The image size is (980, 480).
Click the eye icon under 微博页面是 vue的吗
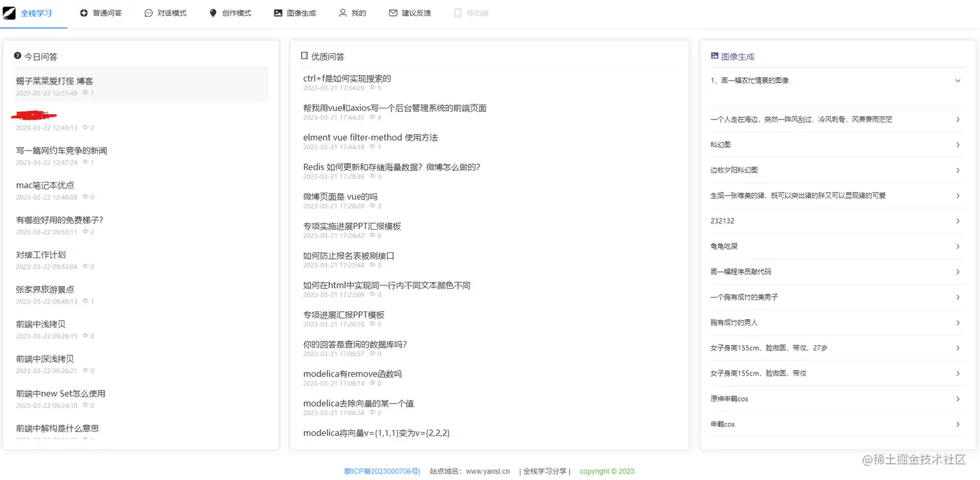pyautogui.click(x=373, y=206)
